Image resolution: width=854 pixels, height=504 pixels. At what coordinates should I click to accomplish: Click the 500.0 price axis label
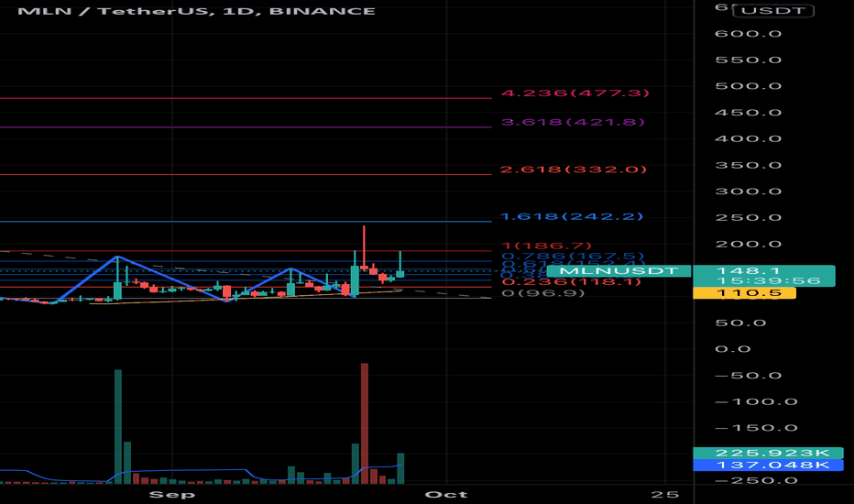pyautogui.click(x=749, y=86)
